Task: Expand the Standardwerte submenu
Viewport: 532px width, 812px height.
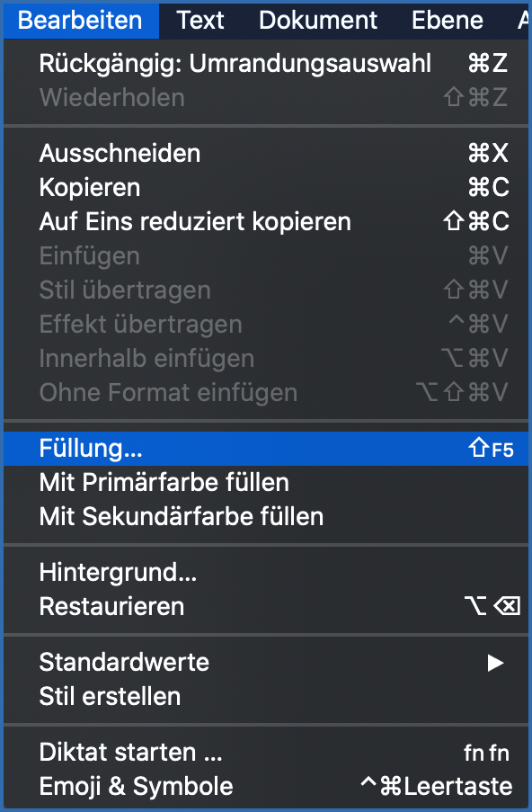Action: [x=123, y=662]
